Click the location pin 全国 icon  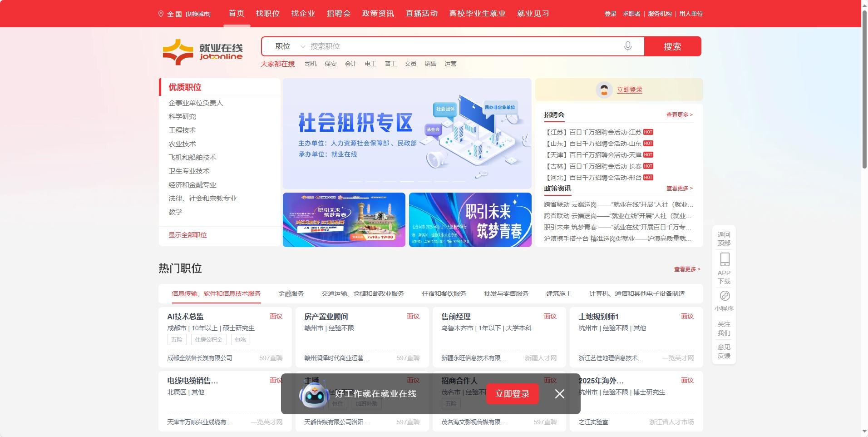[160, 14]
